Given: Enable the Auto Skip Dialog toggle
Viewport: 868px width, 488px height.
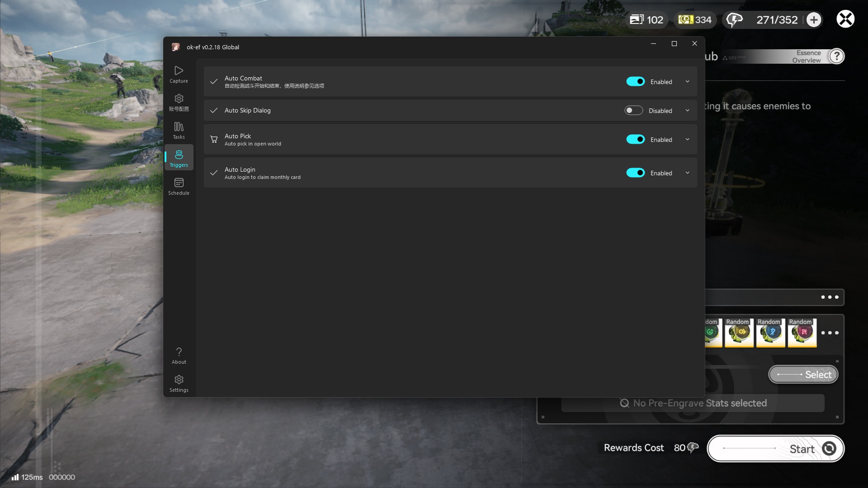Looking at the screenshot, I should (633, 111).
